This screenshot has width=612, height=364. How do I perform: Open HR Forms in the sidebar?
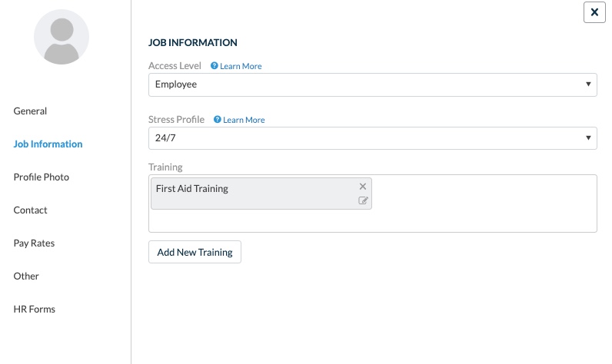click(35, 309)
